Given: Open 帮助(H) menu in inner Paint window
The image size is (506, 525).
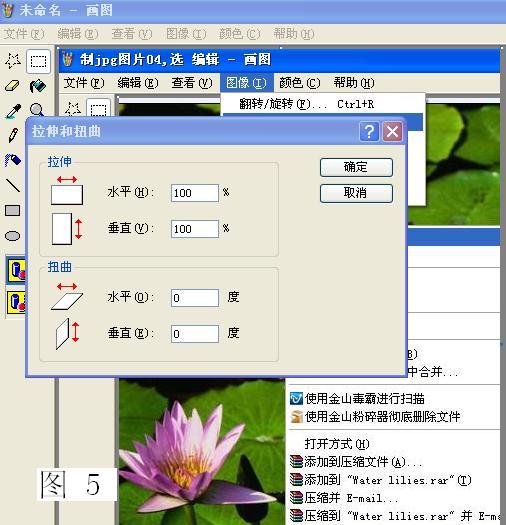Looking at the screenshot, I should click(x=354, y=83).
